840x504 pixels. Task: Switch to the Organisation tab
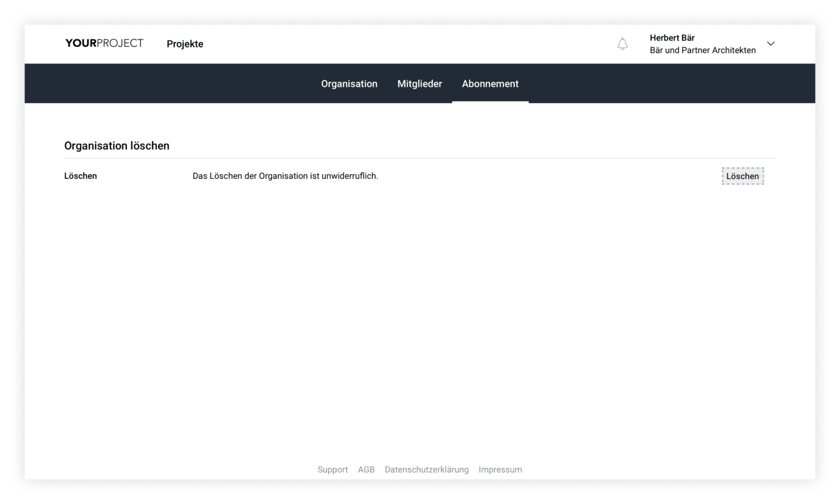click(x=349, y=83)
